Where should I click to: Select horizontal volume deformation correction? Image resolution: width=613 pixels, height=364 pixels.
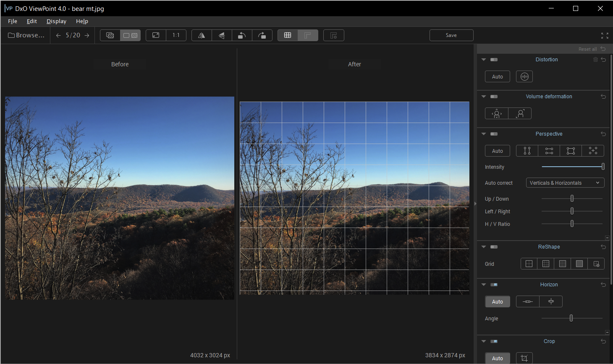(496, 113)
